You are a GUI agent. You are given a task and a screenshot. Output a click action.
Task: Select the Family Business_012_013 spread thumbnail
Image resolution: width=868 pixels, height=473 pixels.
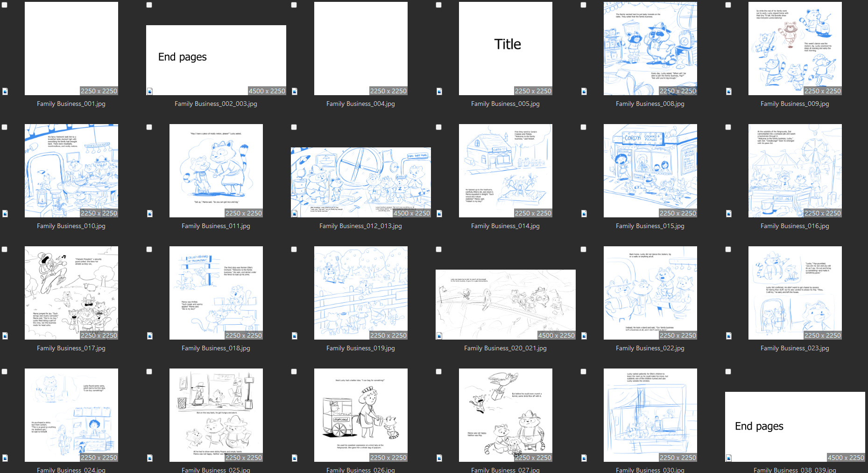point(360,182)
